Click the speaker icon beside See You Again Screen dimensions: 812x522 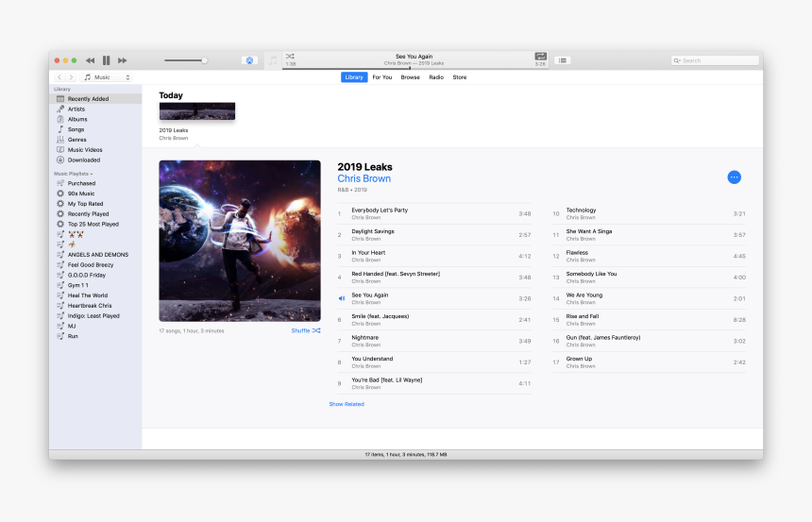[x=341, y=298]
